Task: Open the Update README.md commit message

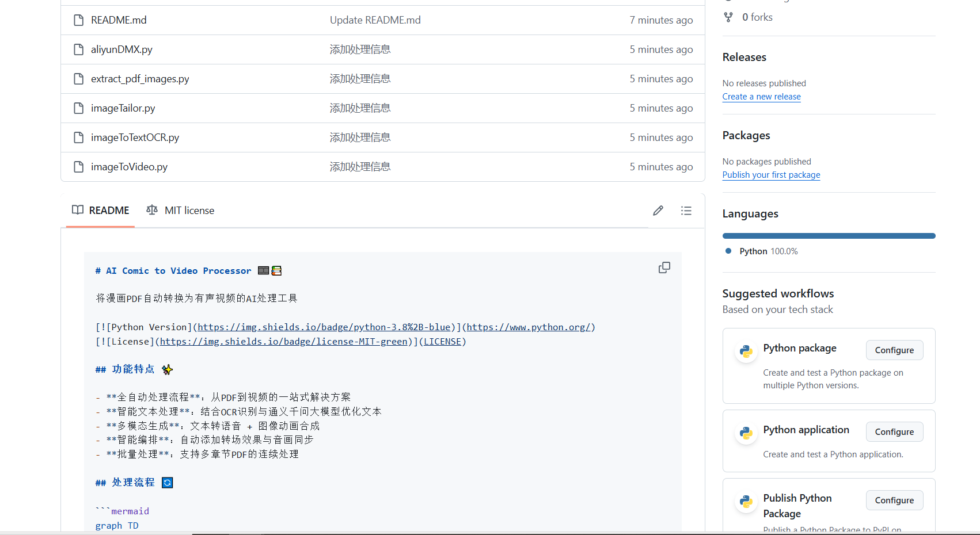Action: point(375,20)
